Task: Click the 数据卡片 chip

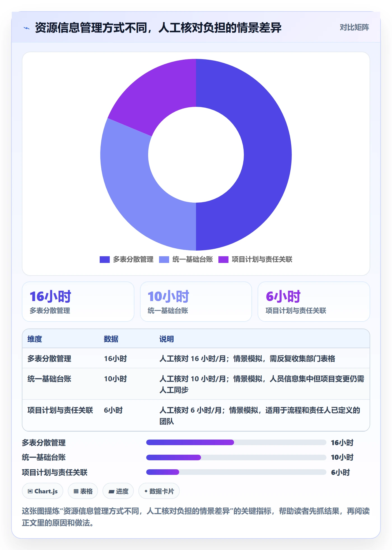Action: coord(159,491)
